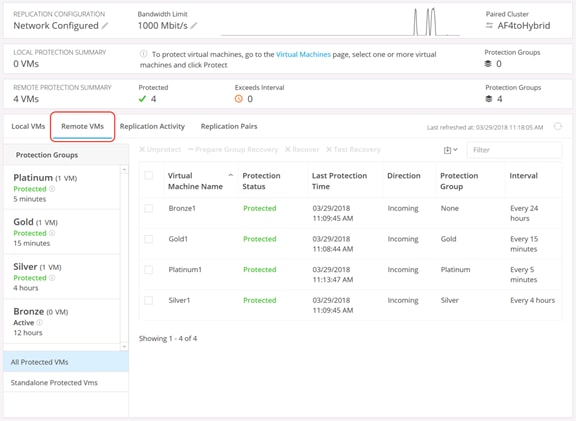
Task: Click Gold1 row Incoming direction cell
Action: (x=403, y=239)
